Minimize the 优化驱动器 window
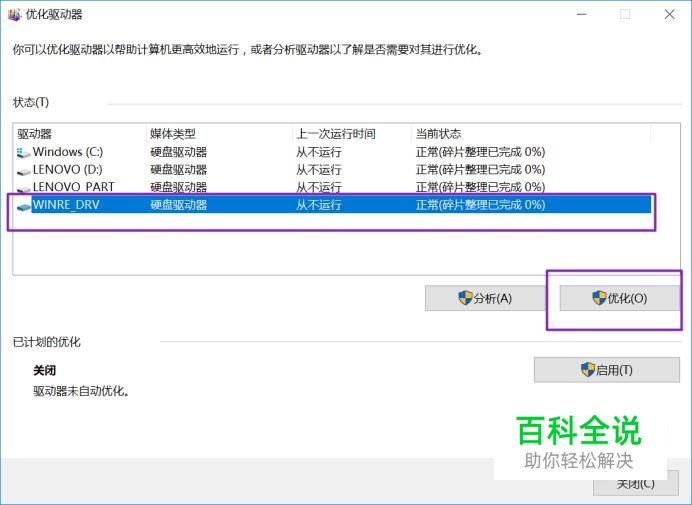 tap(582, 15)
